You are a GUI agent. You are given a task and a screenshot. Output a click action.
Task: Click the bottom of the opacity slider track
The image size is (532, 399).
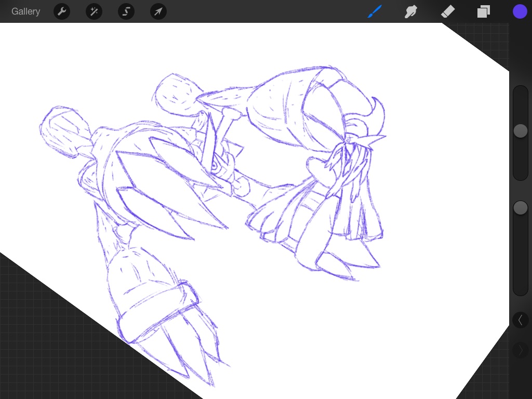tap(520, 288)
